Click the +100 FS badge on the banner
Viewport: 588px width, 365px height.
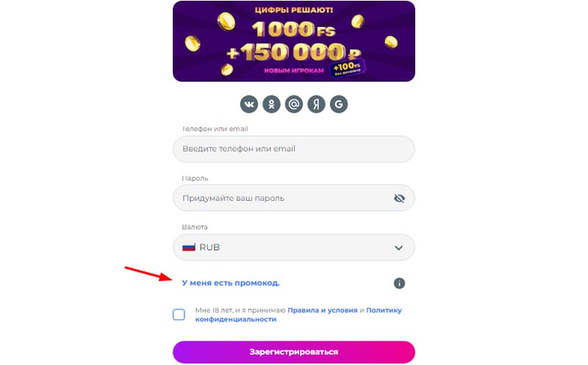point(348,69)
